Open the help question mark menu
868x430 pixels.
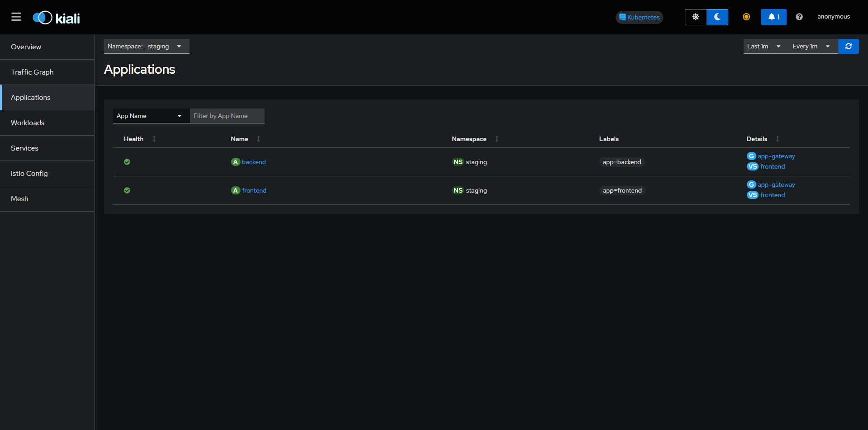tap(798, 17)
